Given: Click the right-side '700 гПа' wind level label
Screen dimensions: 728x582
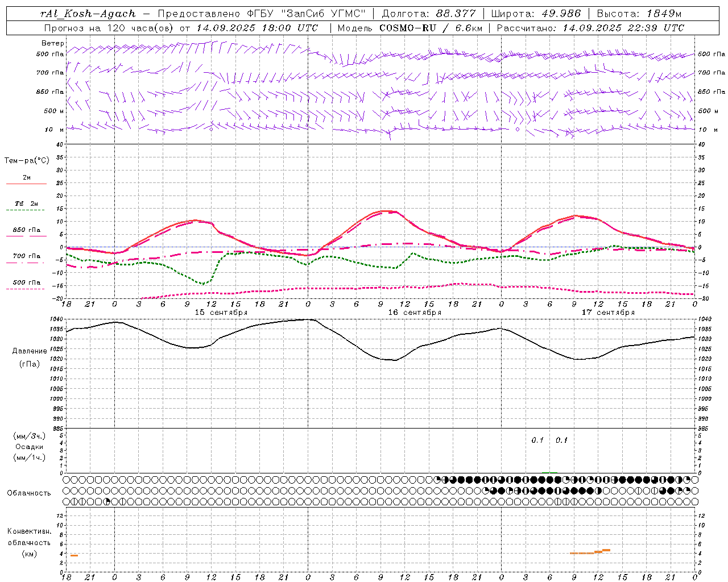Looking at the screenshot, I should [712, 73].
